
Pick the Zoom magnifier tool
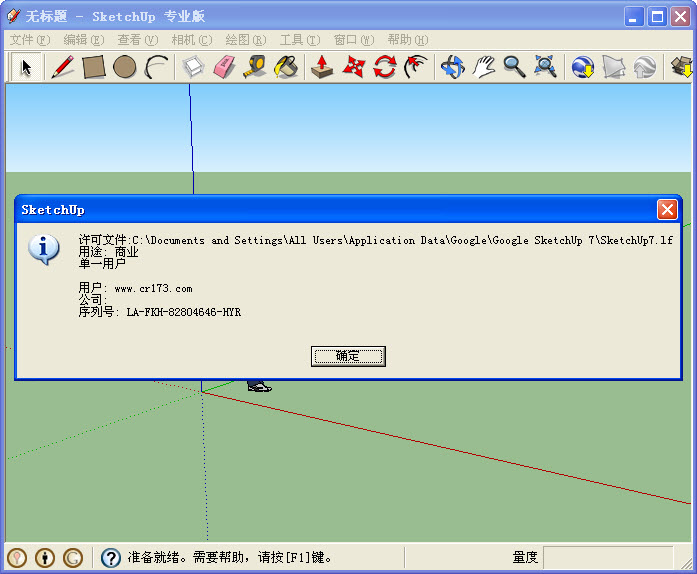[x=514, y=67]
